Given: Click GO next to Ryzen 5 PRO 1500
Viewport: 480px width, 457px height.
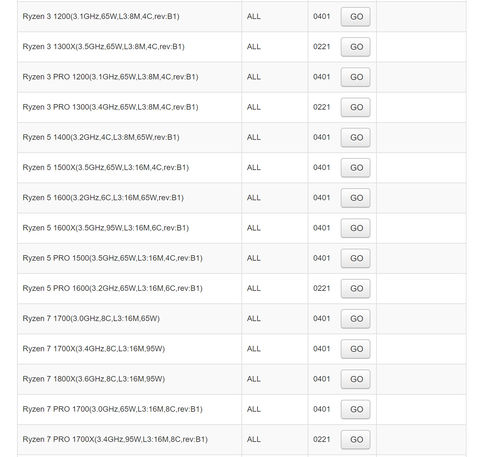Looking at the screenshot, I should pos(355,258).
